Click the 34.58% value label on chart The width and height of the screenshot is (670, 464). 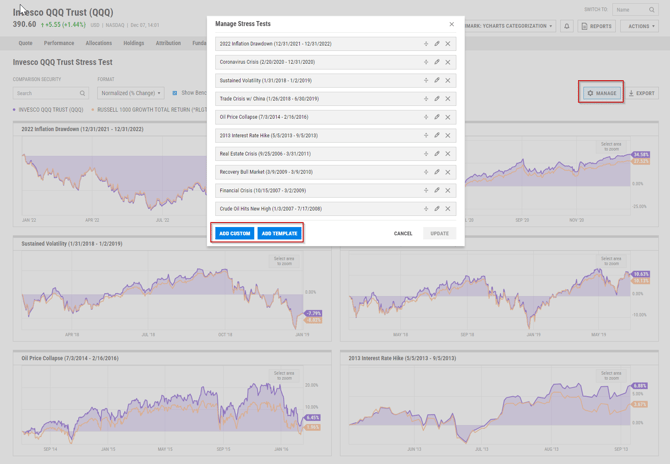(x=641, y=154)
